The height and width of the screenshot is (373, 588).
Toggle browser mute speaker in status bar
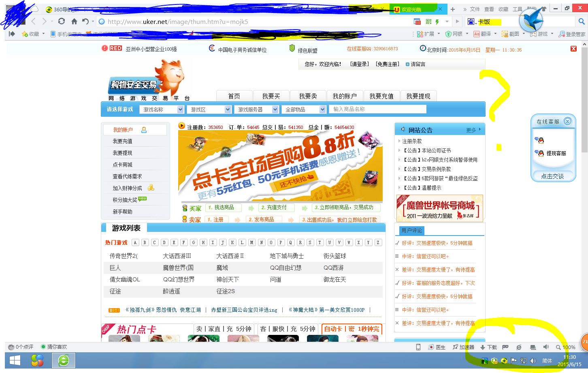(x=545, y=347)
